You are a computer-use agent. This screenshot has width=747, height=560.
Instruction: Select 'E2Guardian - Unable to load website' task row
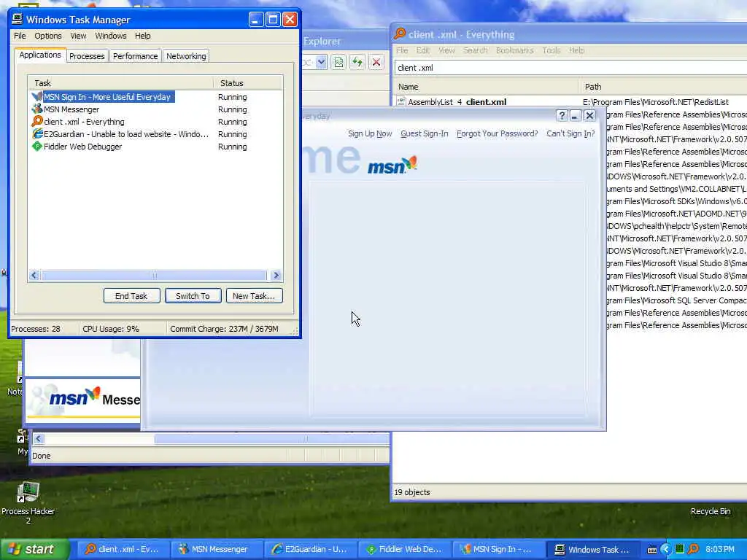155,134
